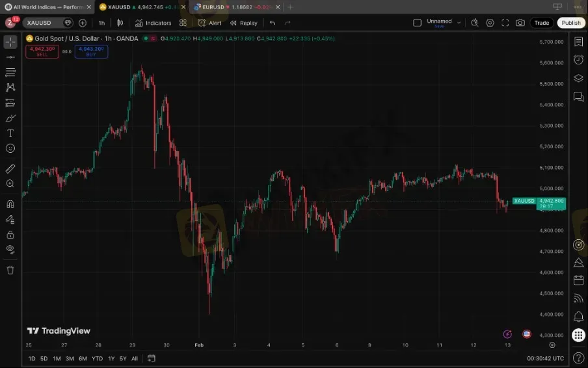Toggle magnet mode for drawings
The image size is (588, 368).
[x=10, y=204]
